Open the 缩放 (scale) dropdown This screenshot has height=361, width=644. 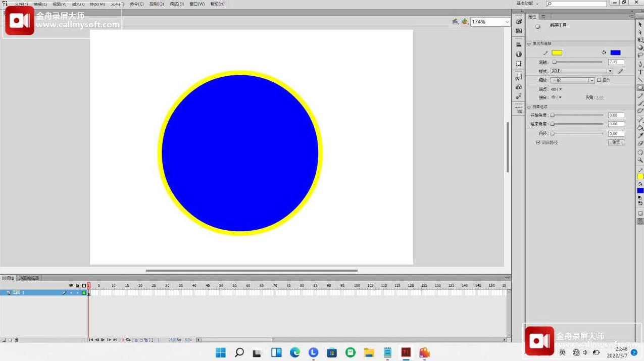(x=591, y=80)
